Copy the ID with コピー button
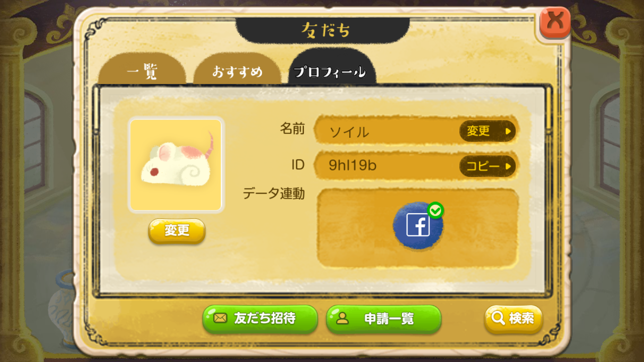This screenshot has width=644, height=362. (x=488, y=166)
